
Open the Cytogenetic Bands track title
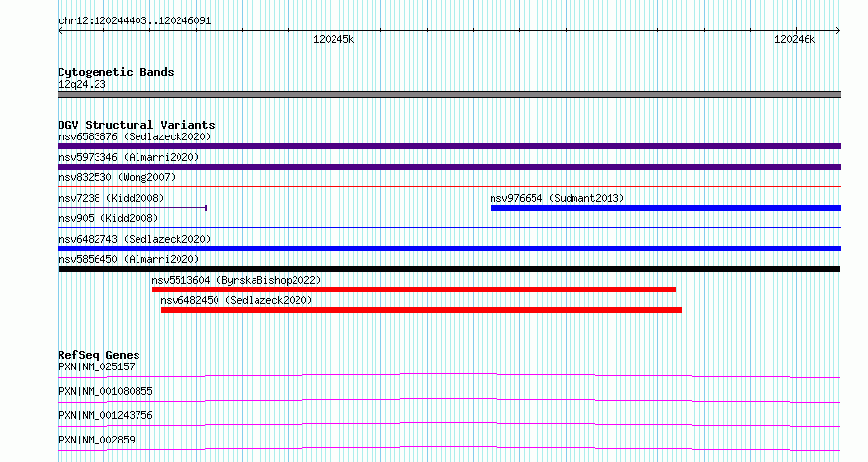click(x=116, y=72)
